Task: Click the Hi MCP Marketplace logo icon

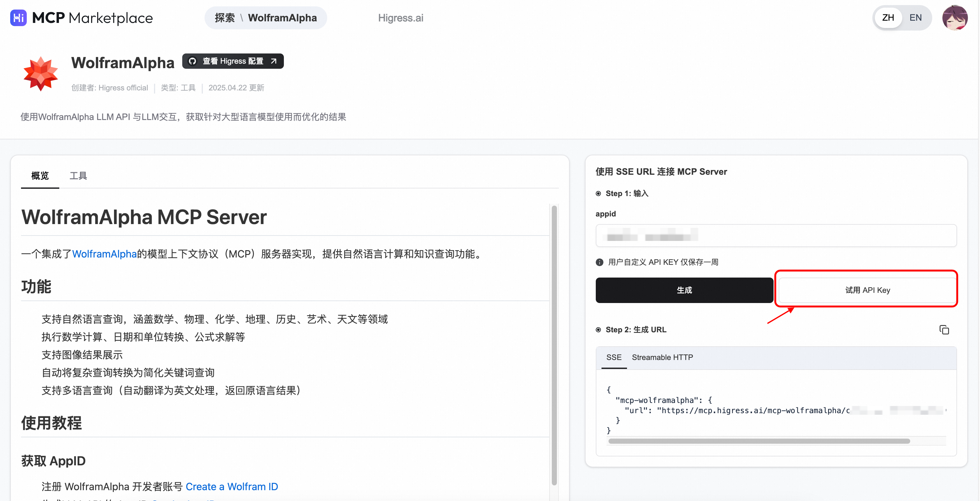Action: [18, 18]
